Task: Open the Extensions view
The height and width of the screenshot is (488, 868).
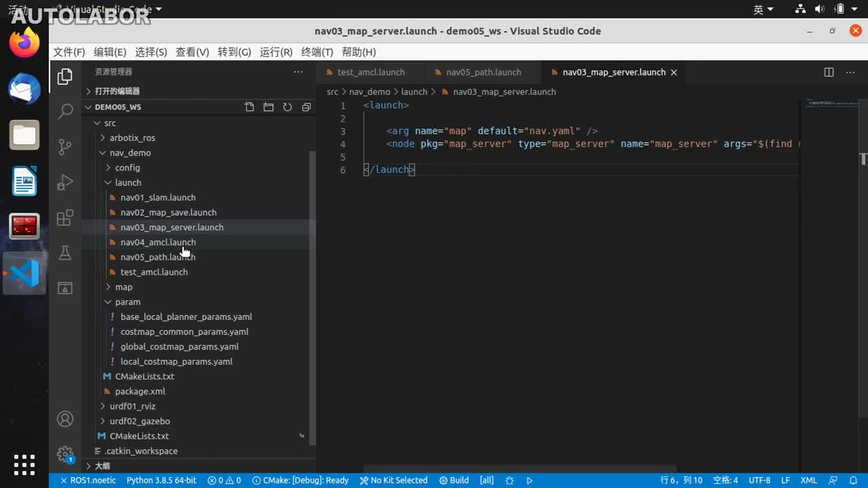Action: (x=65, y=218)
